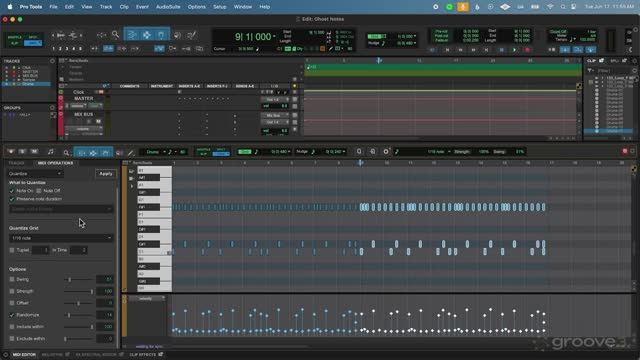This screenshot has width=640, height=360.
Task: Enable the Exclude within checkbox
Action: (12, 338)
